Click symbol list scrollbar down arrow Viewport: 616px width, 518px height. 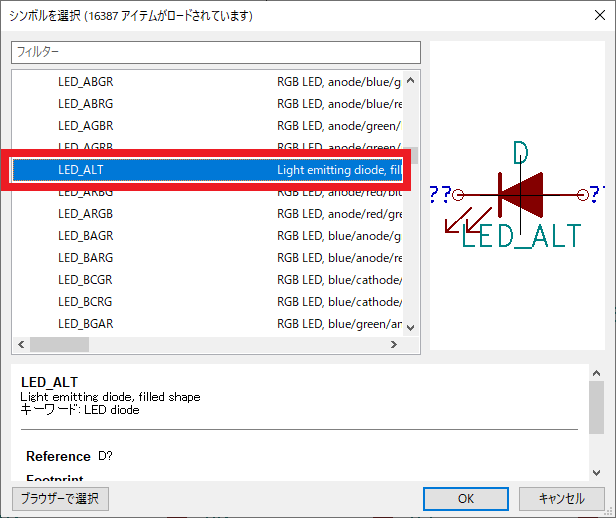click(x=412, y=327)
